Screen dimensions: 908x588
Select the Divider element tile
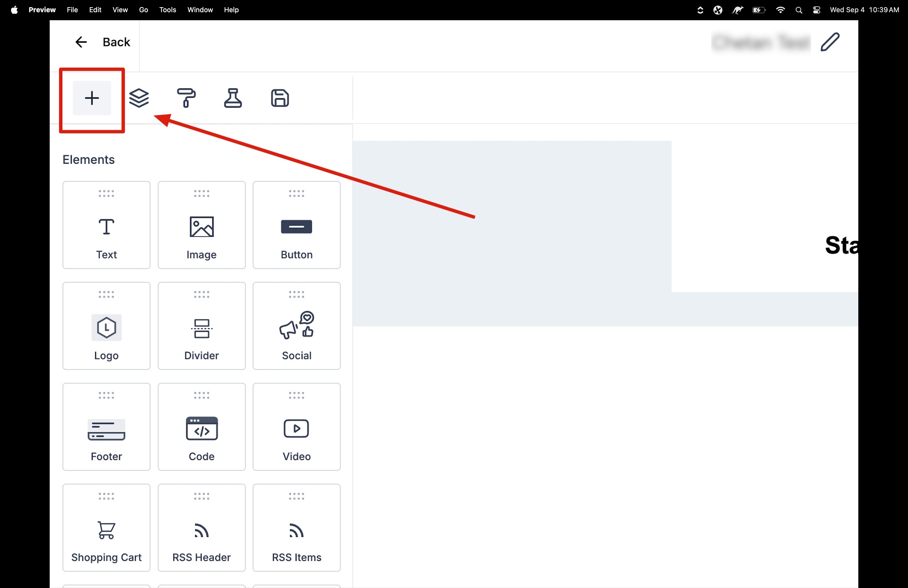point(202,326)
